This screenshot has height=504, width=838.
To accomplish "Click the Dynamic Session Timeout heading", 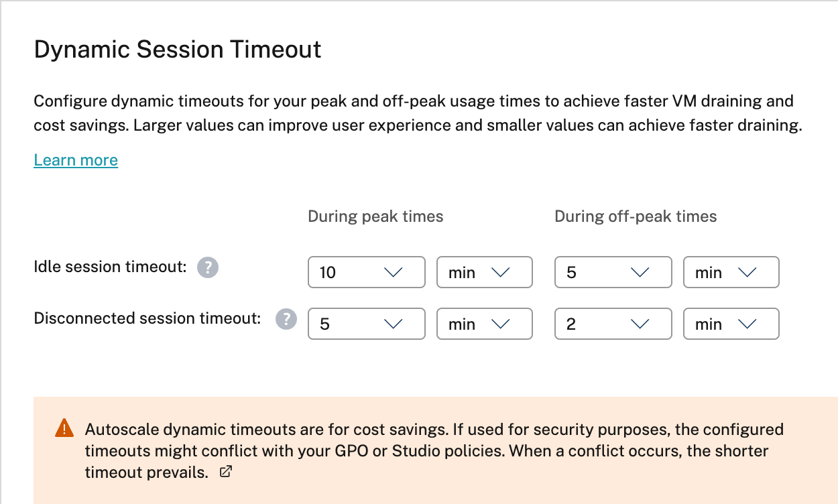I will click(178, 50).
